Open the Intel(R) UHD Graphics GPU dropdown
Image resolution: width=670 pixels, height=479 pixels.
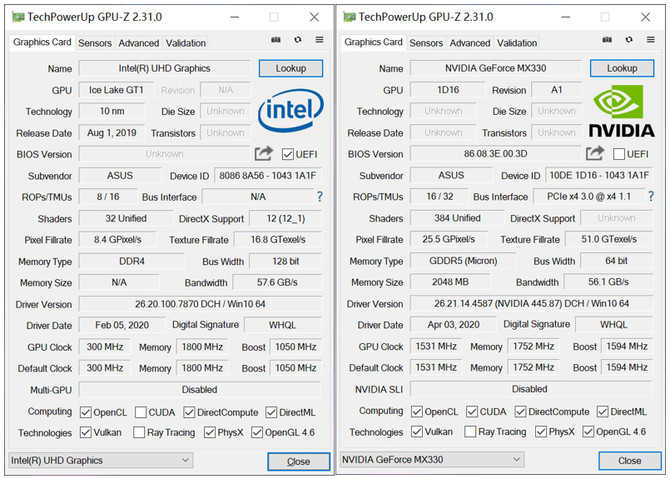pyautogui.click(x=99, y=460)
